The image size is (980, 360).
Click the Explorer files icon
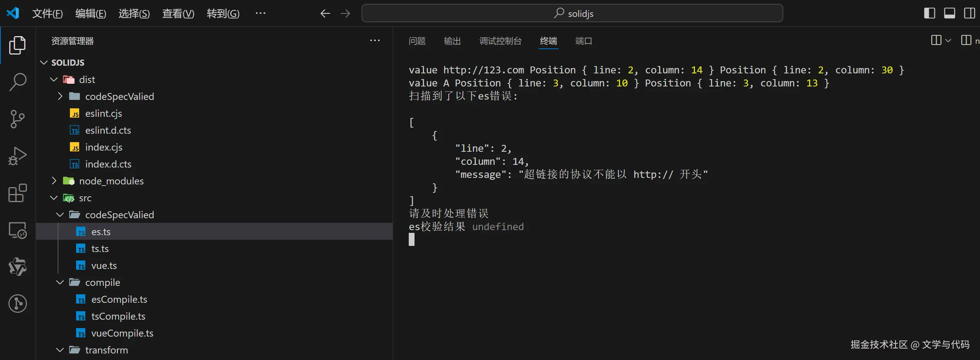18,45
